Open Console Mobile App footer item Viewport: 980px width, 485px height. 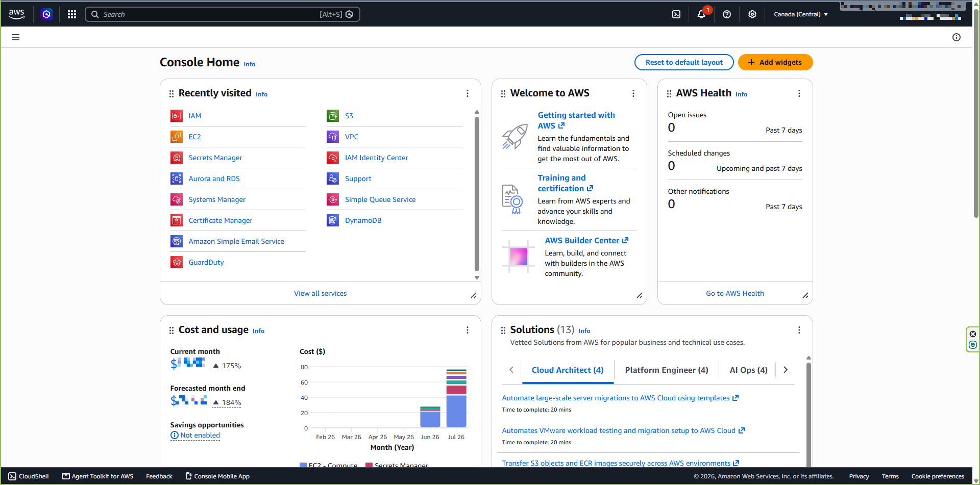pyautogui.click(x=217, y=476)
